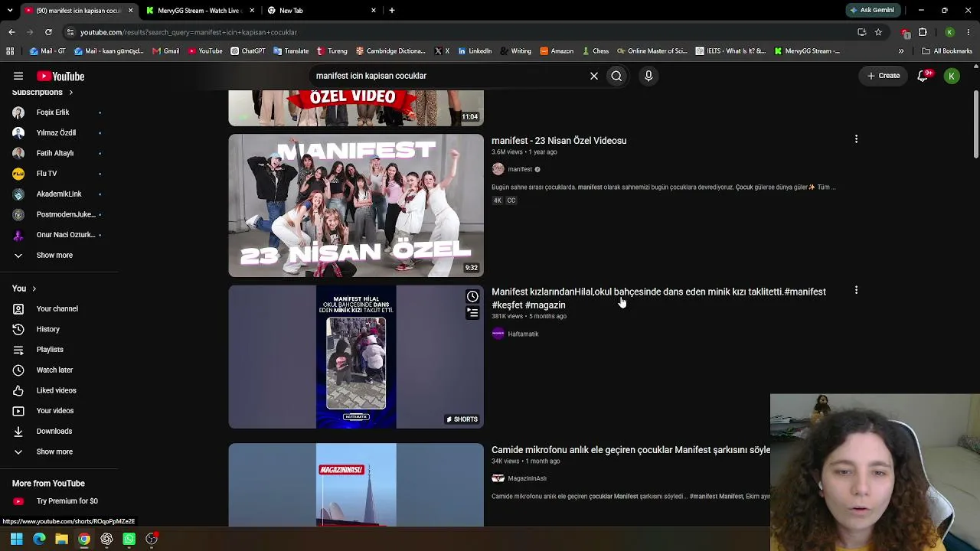
Task: Start voice search with microphone
Action: click(x=648, y=76)
